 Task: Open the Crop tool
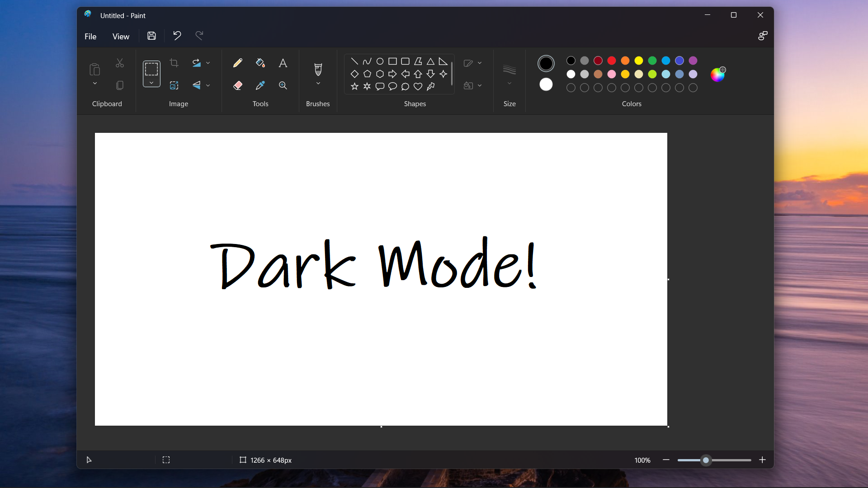pyautogui.click(x=174, y=63)
